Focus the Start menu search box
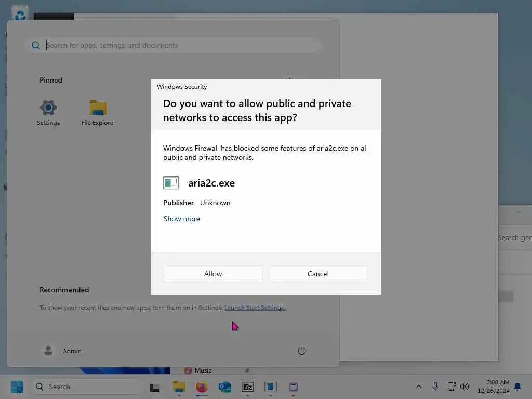Viewport: 532px width, 399px height. pyautogui.click(x=172, y=45)
